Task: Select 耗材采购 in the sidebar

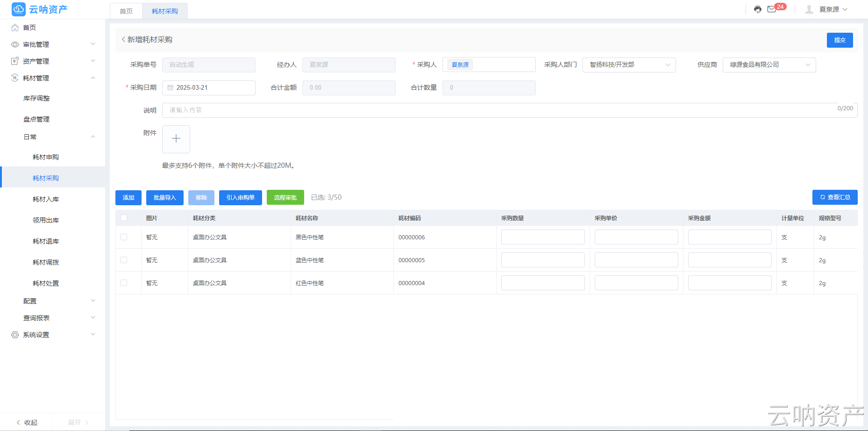Action: tap(52, 178)
